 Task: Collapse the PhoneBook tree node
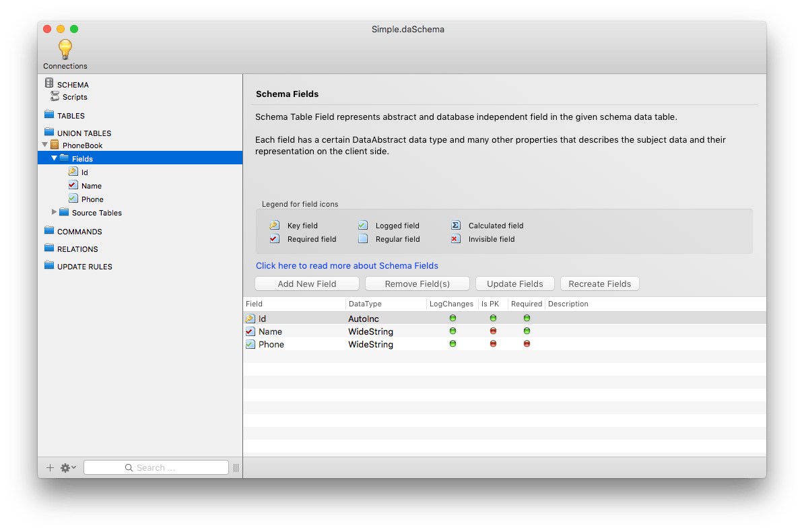point(45,145)
